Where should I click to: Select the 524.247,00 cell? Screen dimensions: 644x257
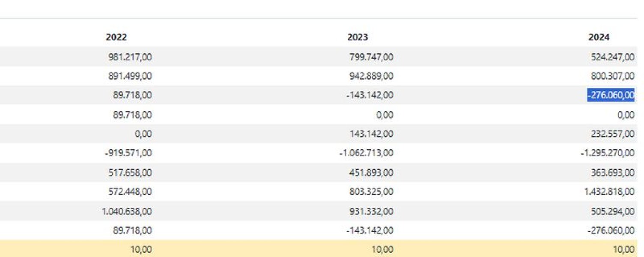pos(613,57)
